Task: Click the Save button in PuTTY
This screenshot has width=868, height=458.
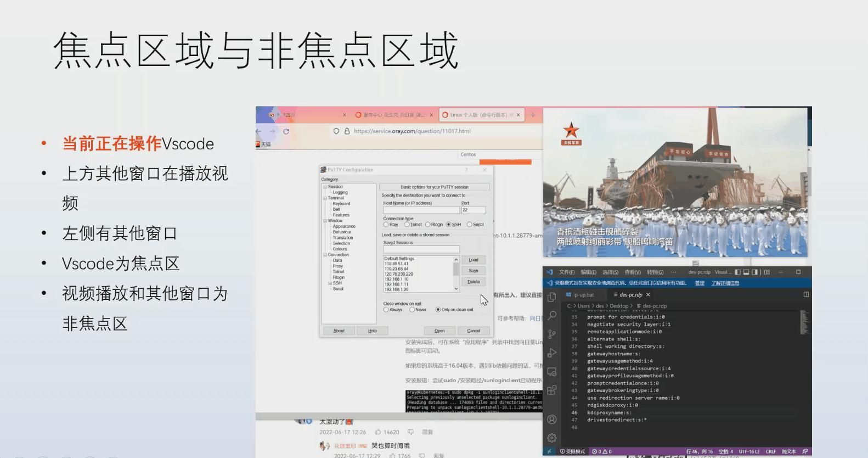Action: click(474, 271)
